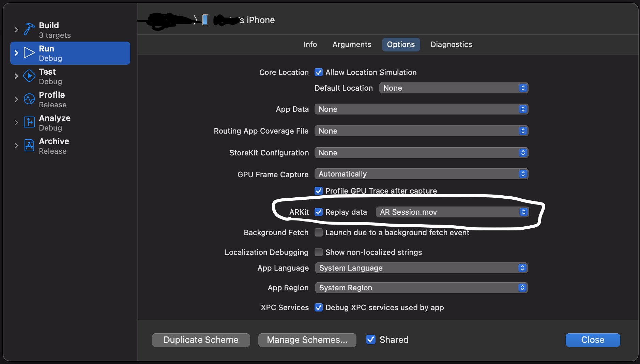The width and height of the screenshot is (640, 364).
Task: Click the Analyze icon in sidebar
Action: 29,122
